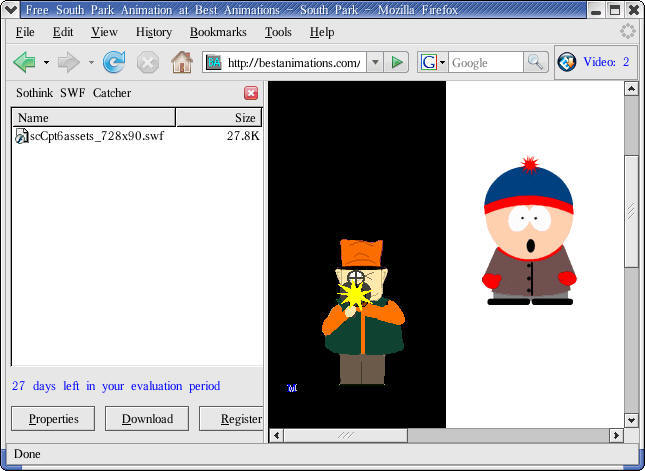This screenshot has width=645, height=471.
Task: Open the back history dropdown arrow
Action: [x=46, y=63]
